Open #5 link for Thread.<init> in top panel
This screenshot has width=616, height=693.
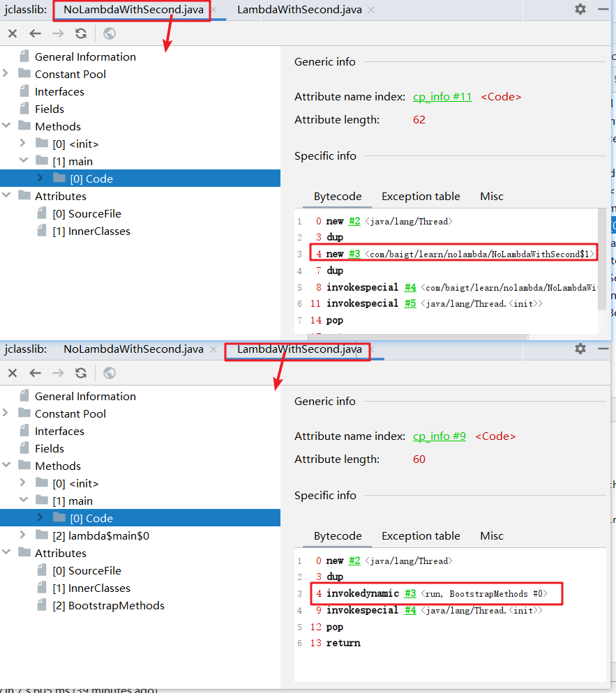pyautogui.click(x=410, y=304)
